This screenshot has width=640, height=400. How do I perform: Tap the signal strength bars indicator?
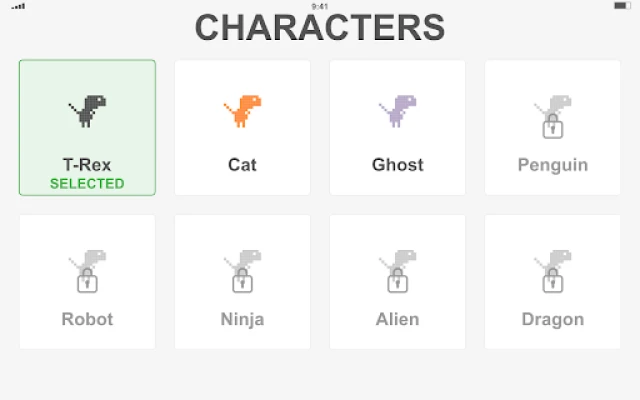point(19,6)
